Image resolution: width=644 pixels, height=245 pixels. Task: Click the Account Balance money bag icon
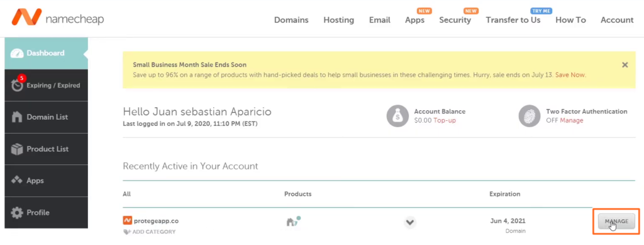click(x=397, y=116)
